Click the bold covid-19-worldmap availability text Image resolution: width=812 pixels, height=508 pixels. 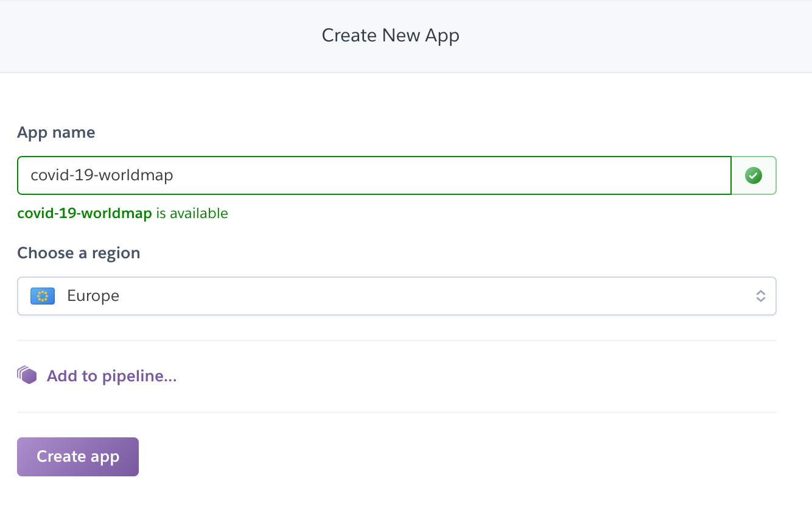coord(85,213)
